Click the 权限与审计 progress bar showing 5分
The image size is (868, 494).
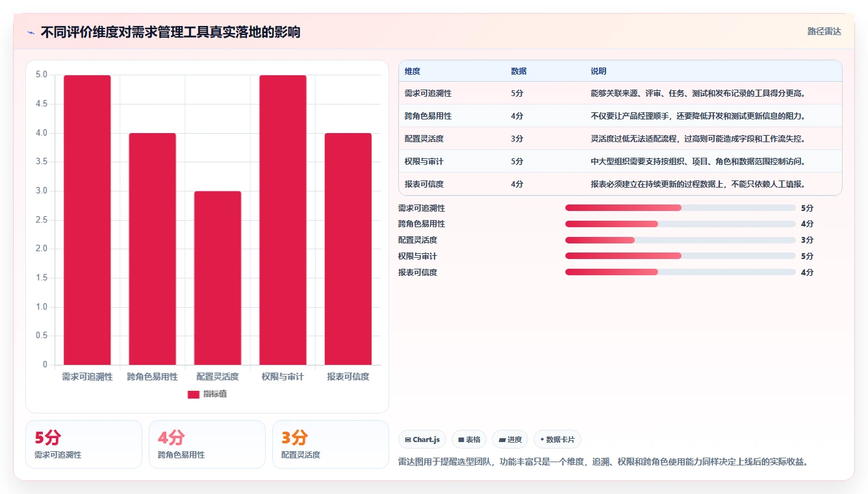pos(680,256)
